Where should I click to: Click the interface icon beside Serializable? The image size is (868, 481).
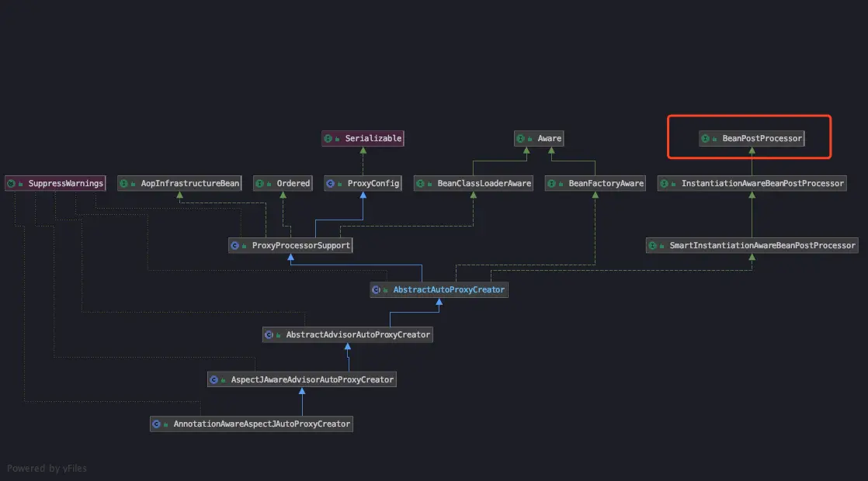click(x=329, y=138)
